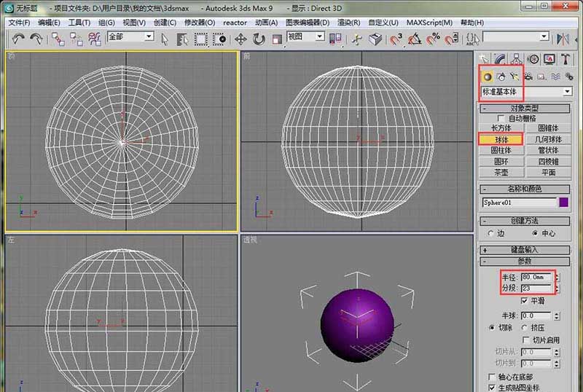Activate the Select and Rotate tool
583x392 pixels.
(258, 39)
